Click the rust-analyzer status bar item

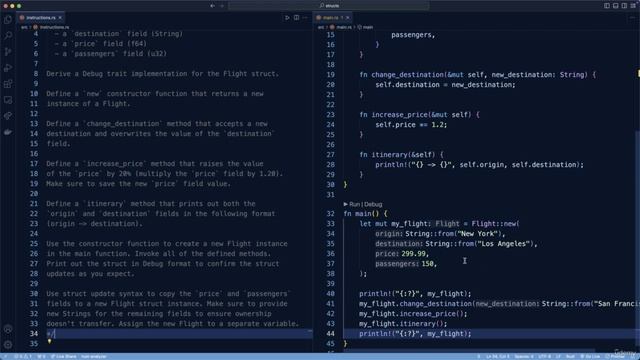coord(94,356)
